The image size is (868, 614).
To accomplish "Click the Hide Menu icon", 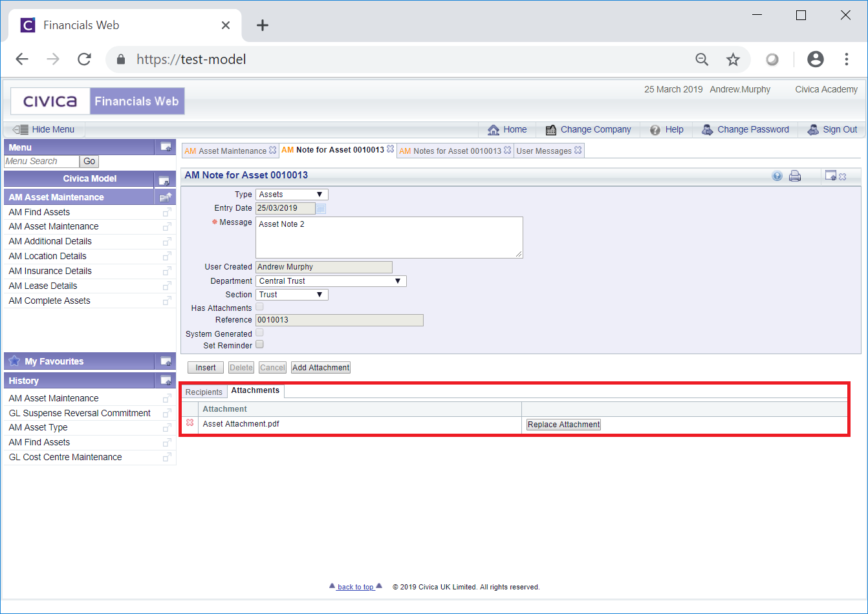I will pyautogui.click(x=21, y=129).
